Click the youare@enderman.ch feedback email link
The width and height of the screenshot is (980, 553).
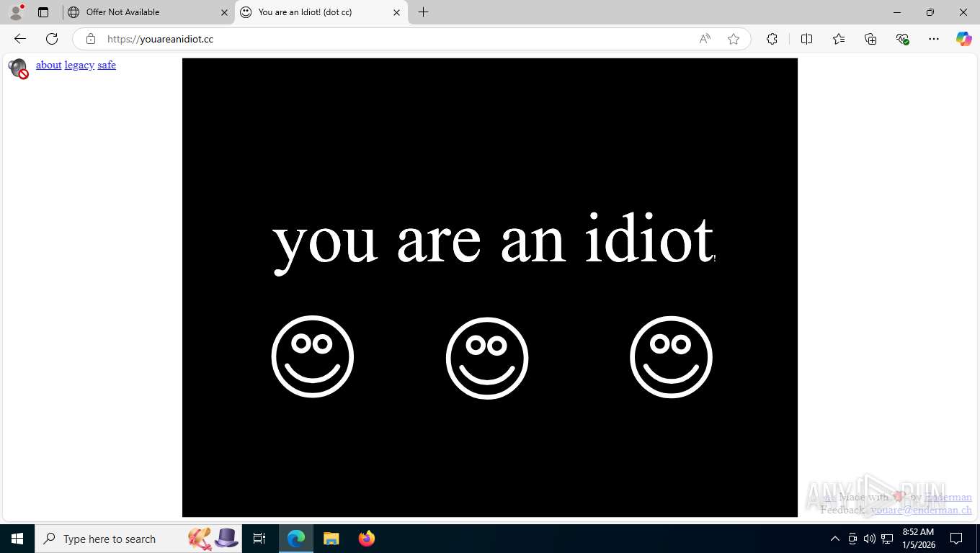point(921,510)
